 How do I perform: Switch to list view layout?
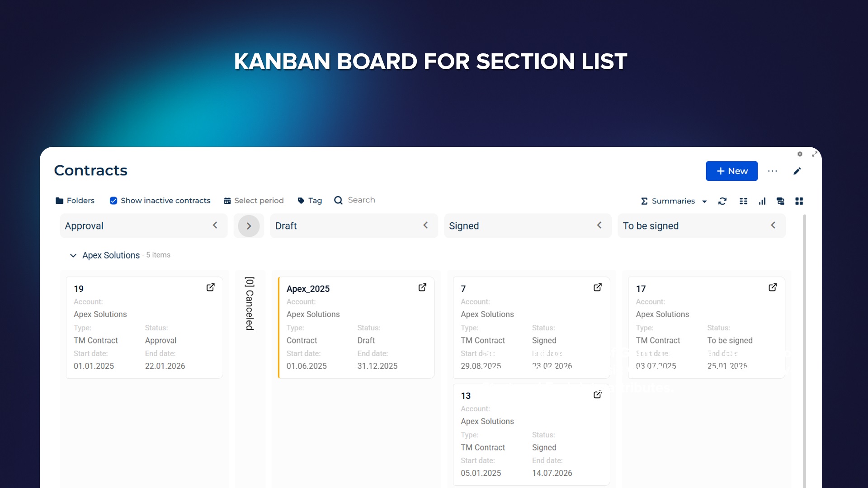click(x=743, y=201)
